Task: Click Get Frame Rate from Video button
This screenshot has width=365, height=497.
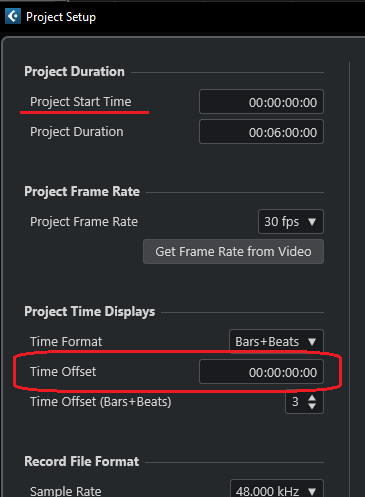Action: coord(233,252)
